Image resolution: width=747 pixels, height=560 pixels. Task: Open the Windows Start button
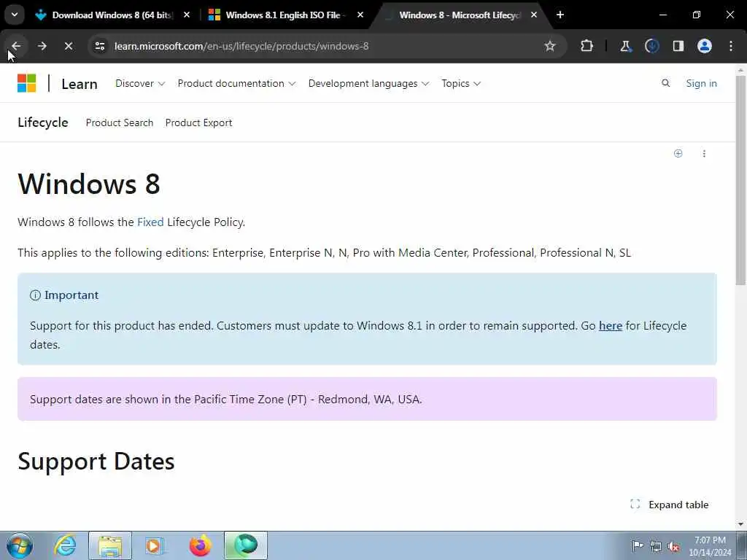point(20,545)
